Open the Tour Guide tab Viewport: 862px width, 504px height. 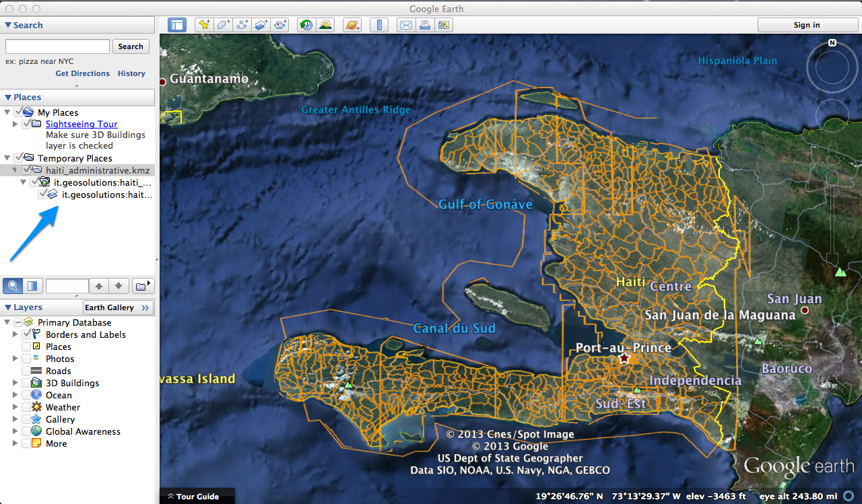click(198, 497)
